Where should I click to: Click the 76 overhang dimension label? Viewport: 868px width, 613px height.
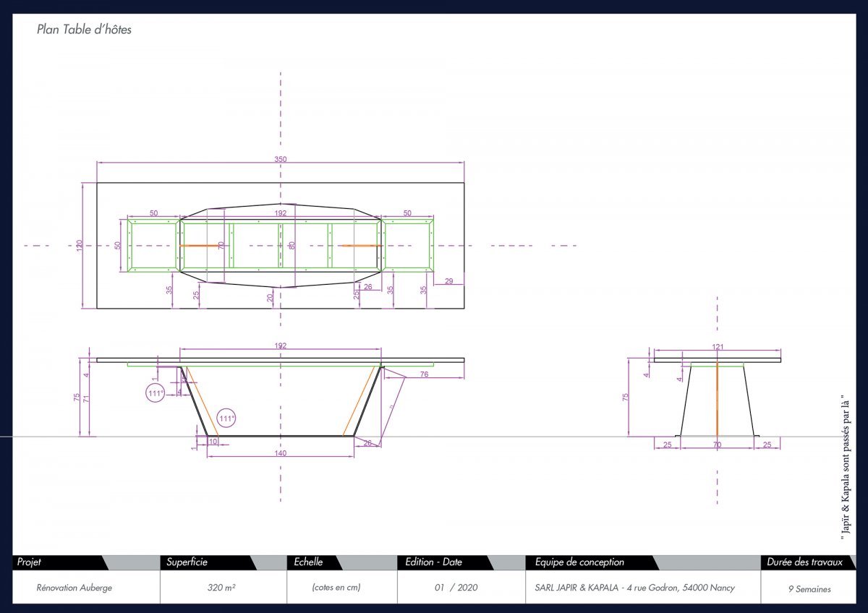pos(424,374)
